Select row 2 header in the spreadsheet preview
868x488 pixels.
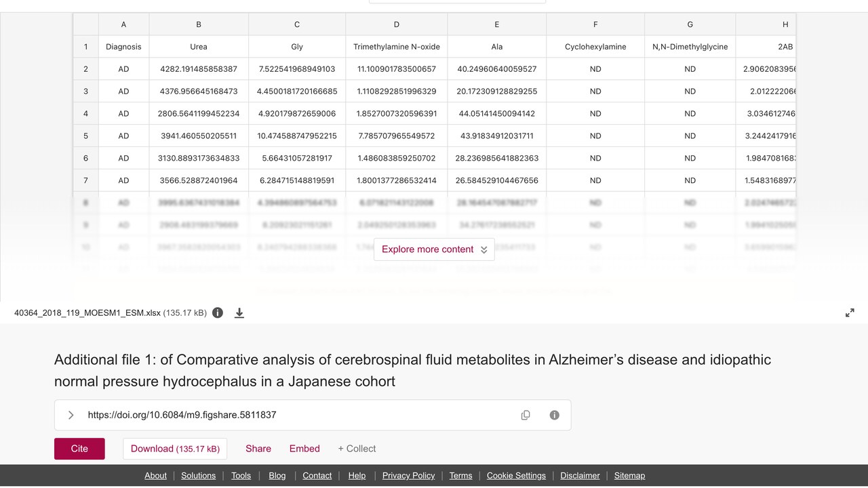(x=85, y=69)
